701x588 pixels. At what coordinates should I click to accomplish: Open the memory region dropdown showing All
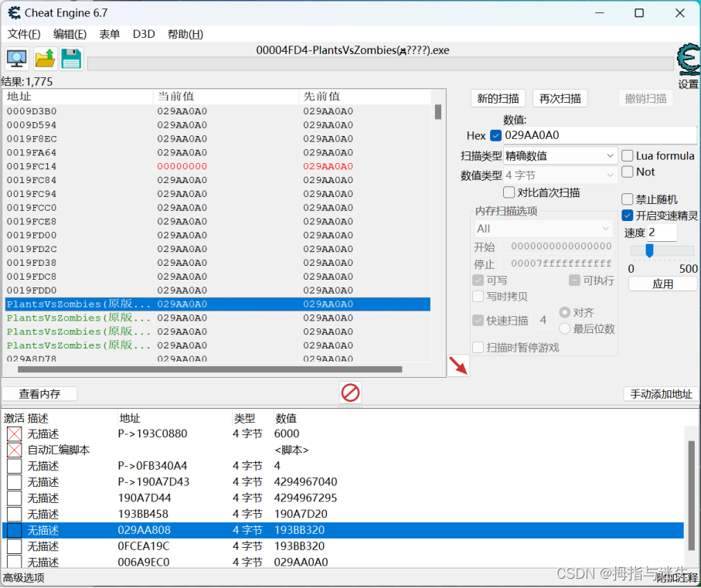[x=543, y=229]
